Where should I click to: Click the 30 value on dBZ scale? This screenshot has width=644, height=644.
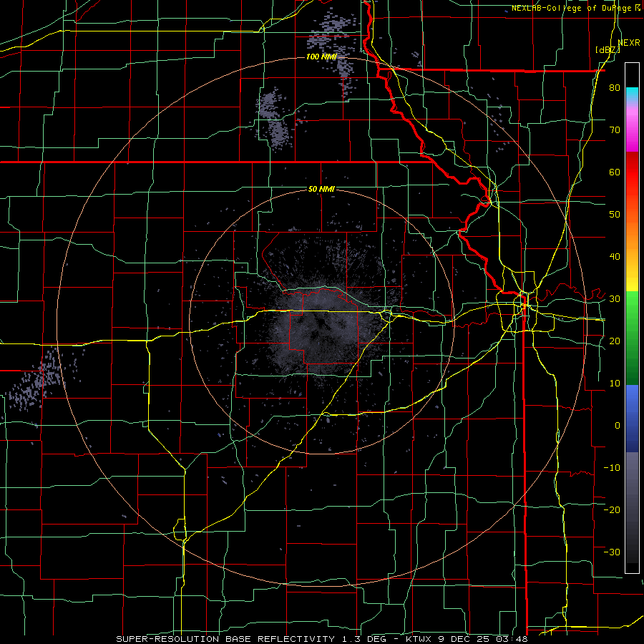pos(615,299)
